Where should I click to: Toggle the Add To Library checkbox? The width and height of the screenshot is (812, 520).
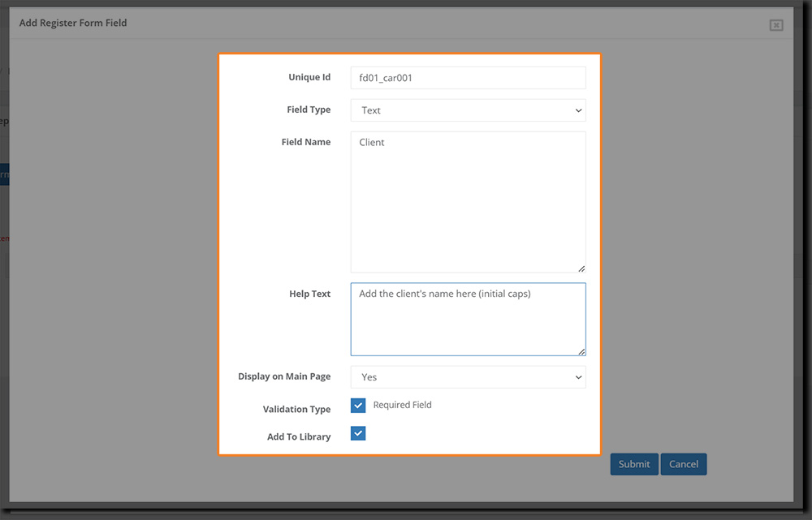(358, 433)
